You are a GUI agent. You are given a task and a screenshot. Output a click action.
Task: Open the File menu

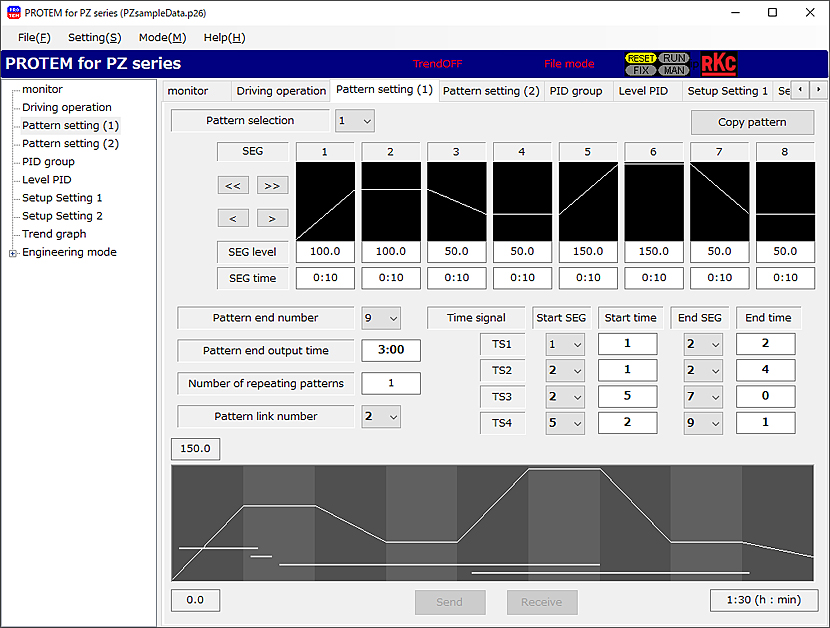(x=34, y=38)
